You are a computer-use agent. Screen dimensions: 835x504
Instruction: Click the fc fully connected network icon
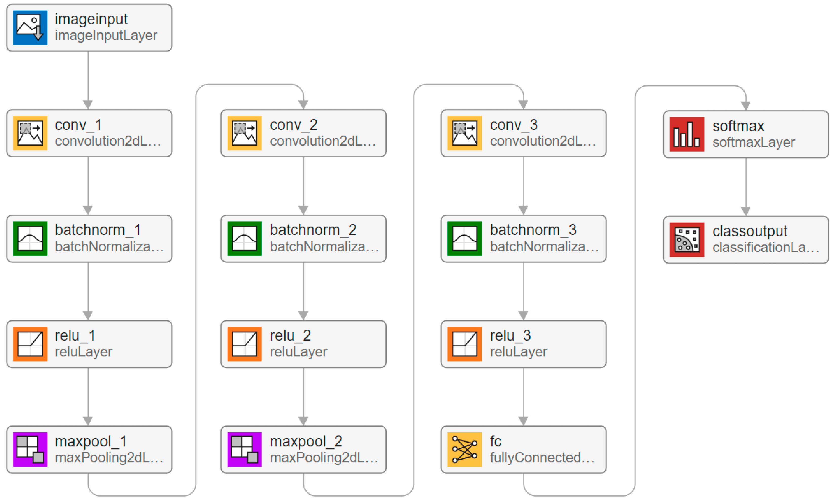[x=464, y=449]
